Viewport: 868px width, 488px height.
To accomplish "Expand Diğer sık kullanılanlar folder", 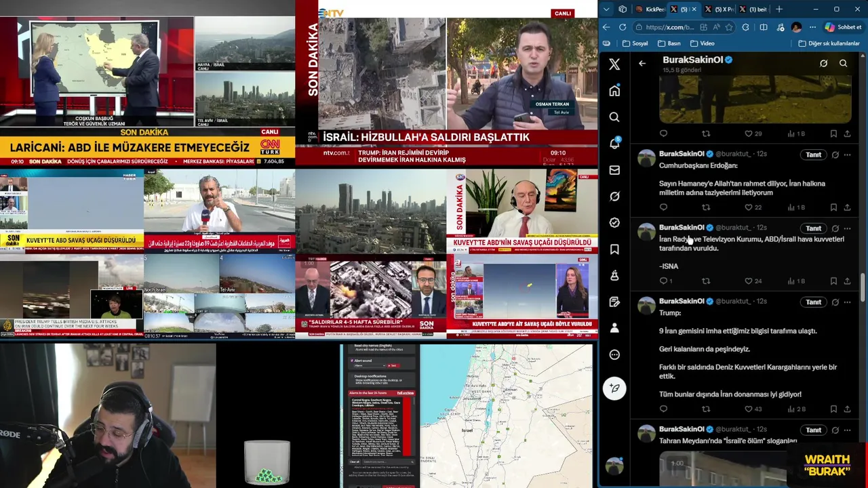I will click(829, 43).
